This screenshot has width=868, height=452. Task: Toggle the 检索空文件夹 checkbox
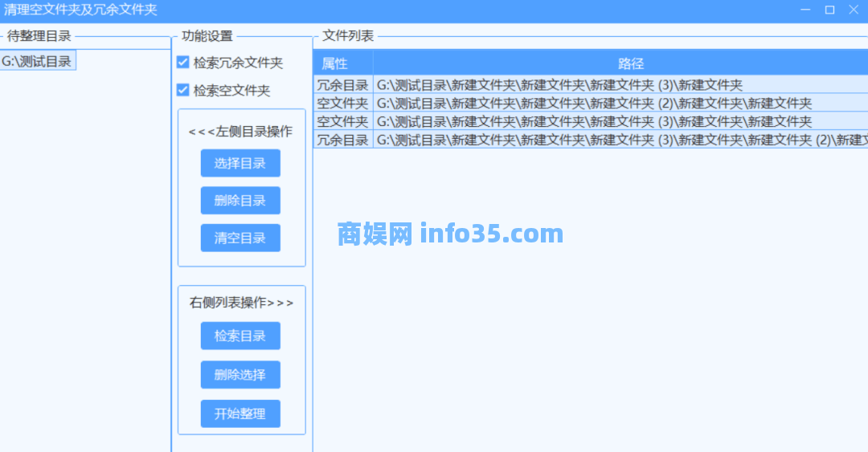(x=183, y=90)
